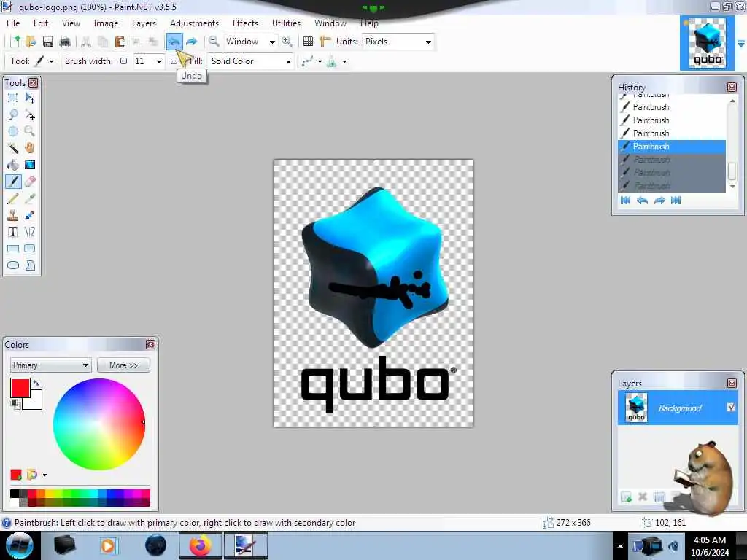Open the Tool chooser dropdown
This screenshot has width=747, height=560.
click(x=51, y=61)
